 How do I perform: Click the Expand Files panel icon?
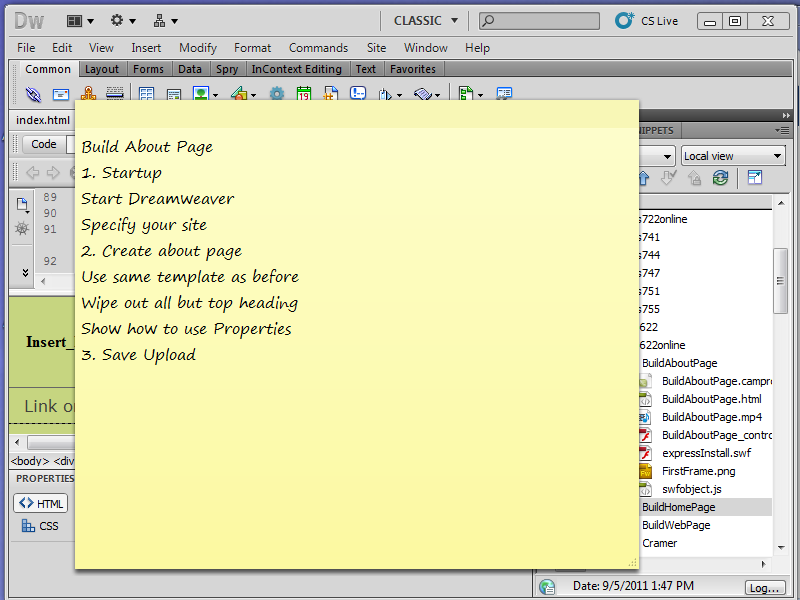pyautogui.click(x=755, y=178)
